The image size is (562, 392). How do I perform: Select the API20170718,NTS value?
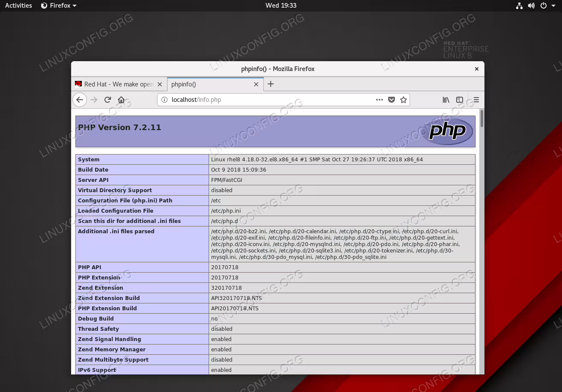(235, 309)
